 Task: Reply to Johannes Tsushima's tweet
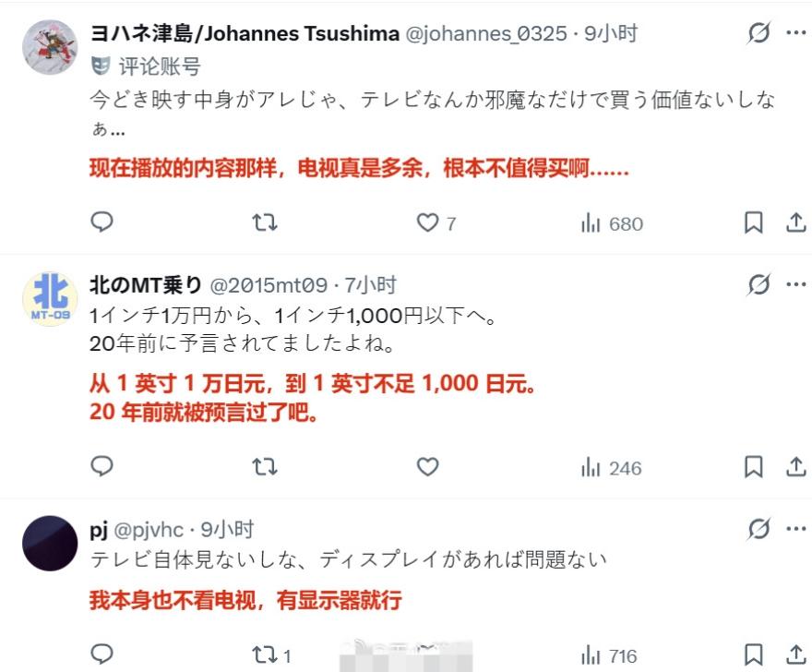click(x=102, y=222)
